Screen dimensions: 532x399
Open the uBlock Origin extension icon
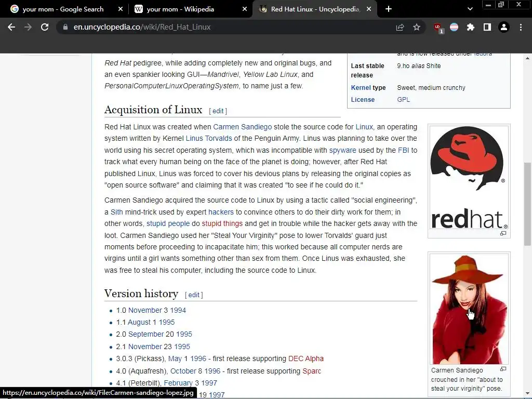click(438, 28)
